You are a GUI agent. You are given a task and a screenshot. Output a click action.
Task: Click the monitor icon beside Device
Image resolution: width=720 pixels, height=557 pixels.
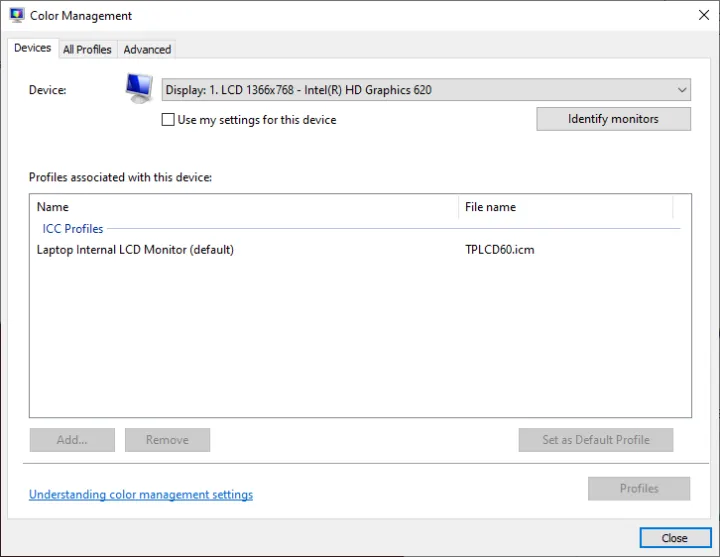click(x=139, y=89)
